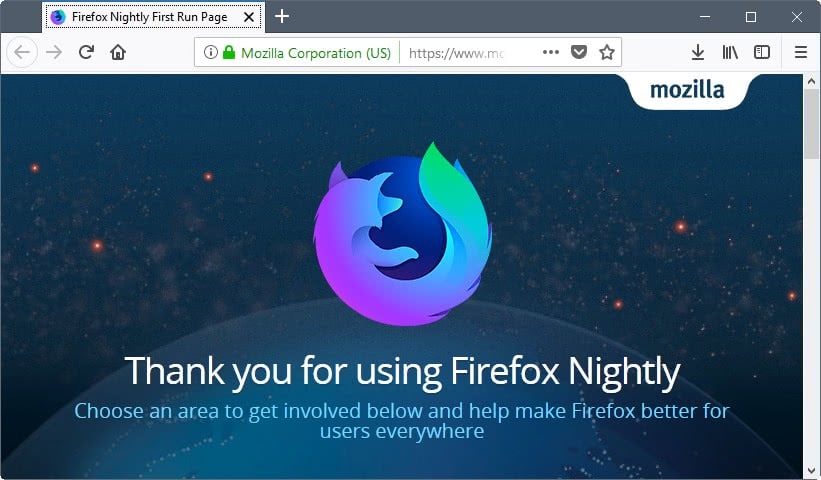This screenshot has height=480, width=821.
Task: Open the page actions three-dot menu
Action: (551, 52)
